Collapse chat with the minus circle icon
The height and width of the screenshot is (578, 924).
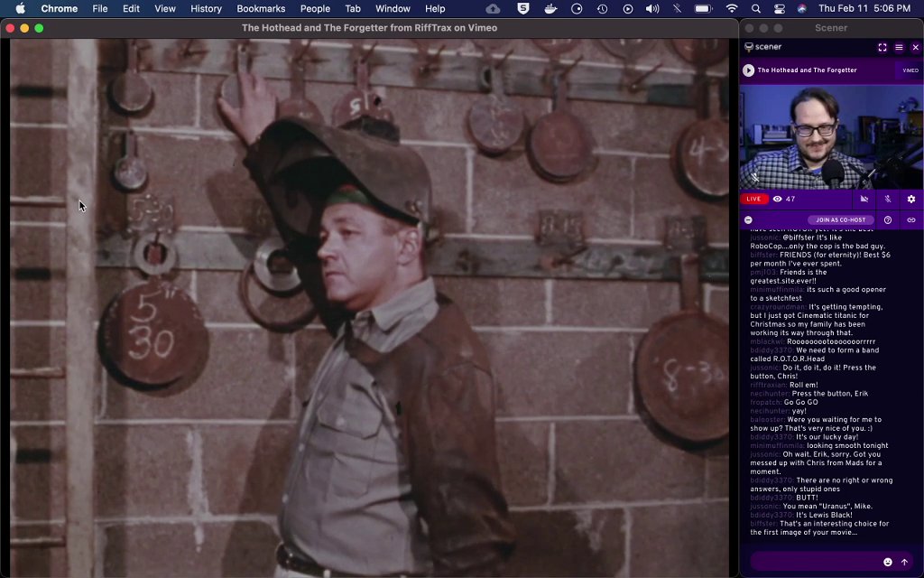click(748, 220)
